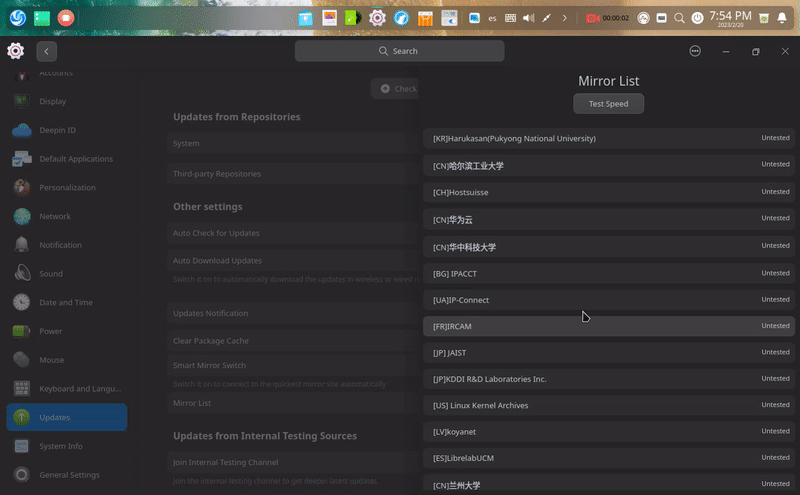Select the [JP] JAIST mirror
This screenshot has height=495, width=800.
[609, 353]
